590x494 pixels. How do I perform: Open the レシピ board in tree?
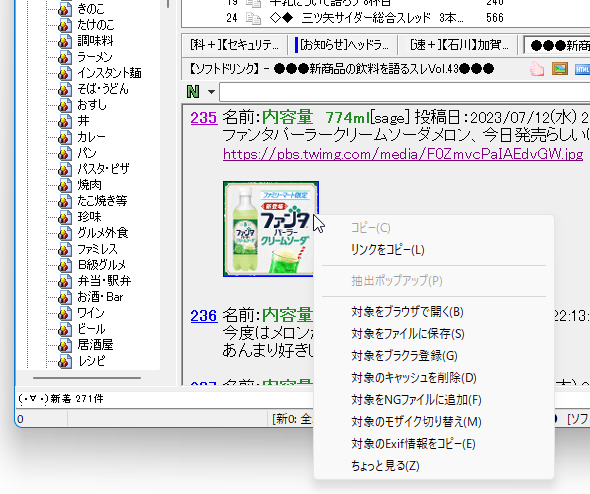tap(91, 361)
